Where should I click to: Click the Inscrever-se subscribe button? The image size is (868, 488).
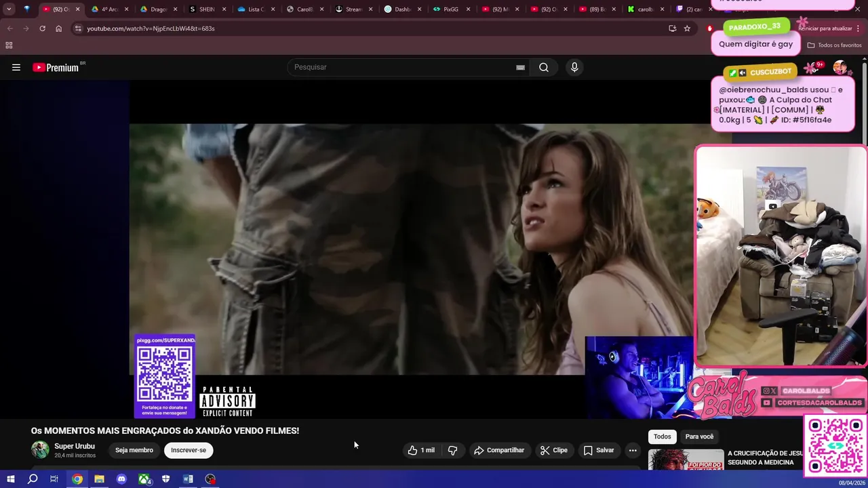(x=189, y=450)
